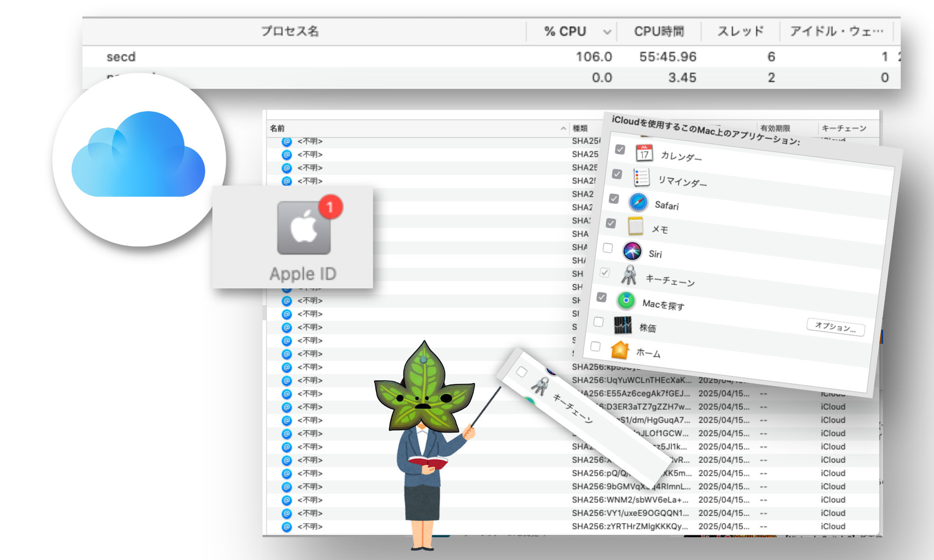Enable the 株価 checkbox
Screen dimensions: 934x560
(598, 322)
